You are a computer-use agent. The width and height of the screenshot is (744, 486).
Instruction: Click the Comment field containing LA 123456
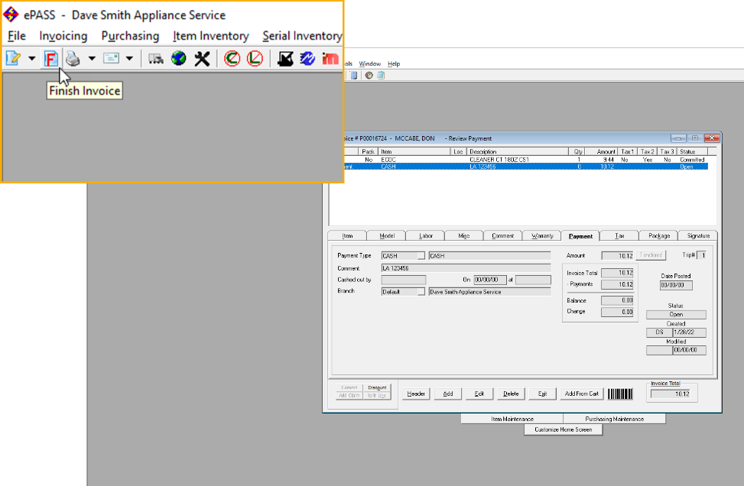coord(465,268)
